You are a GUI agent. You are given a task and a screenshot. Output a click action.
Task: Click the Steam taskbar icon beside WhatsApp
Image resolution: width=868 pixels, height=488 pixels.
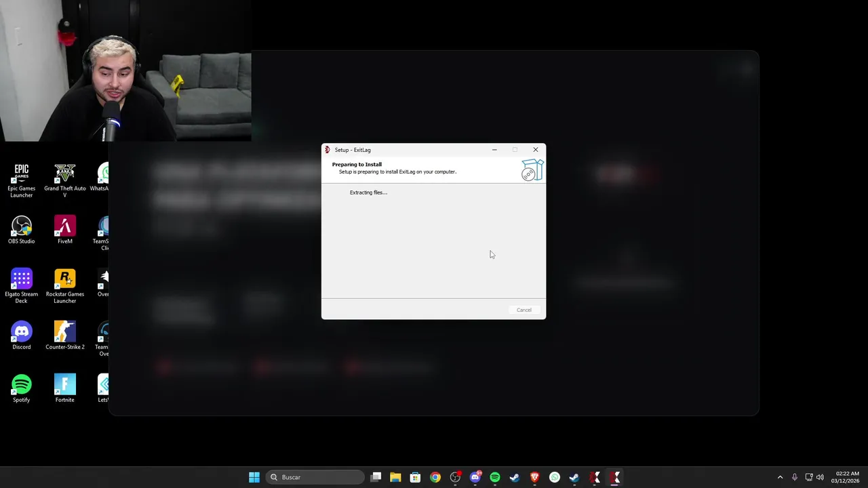[x=574, y=477]
